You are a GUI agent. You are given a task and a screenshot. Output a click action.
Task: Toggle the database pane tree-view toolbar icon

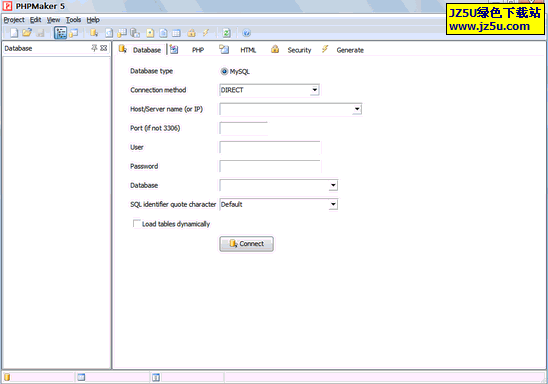(60, 33)
